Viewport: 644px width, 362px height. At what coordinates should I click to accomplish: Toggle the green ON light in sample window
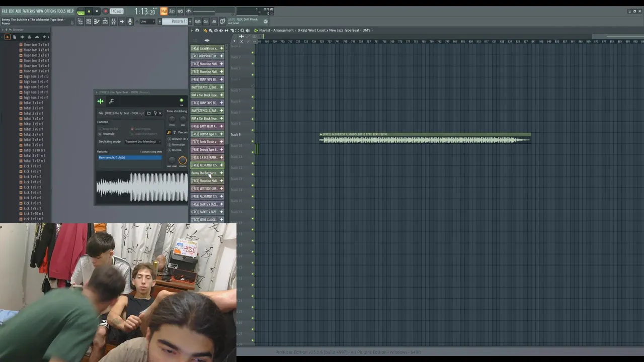coord(182,101)
